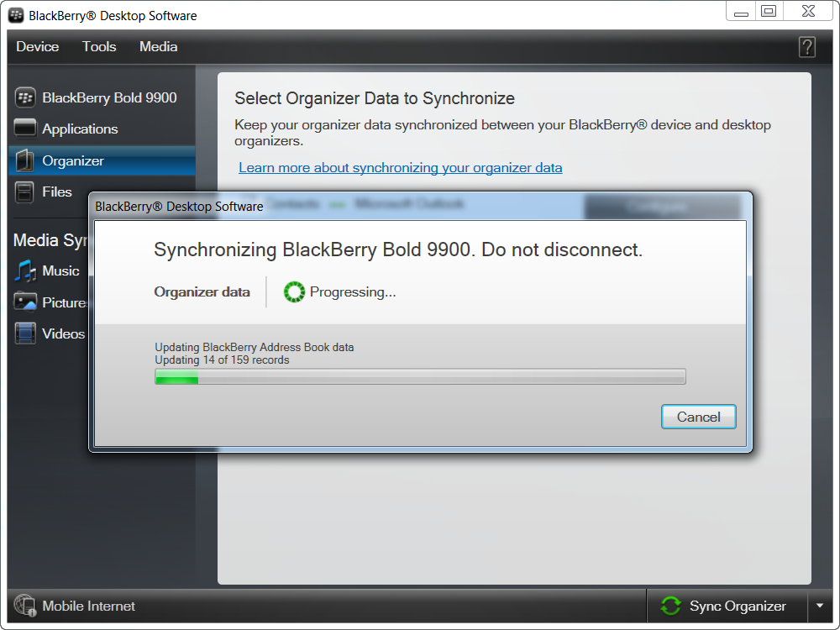The height and width of the screenshot is (630, 840).
Task: Click the sync dialog title bar
Action: point(420,207)
